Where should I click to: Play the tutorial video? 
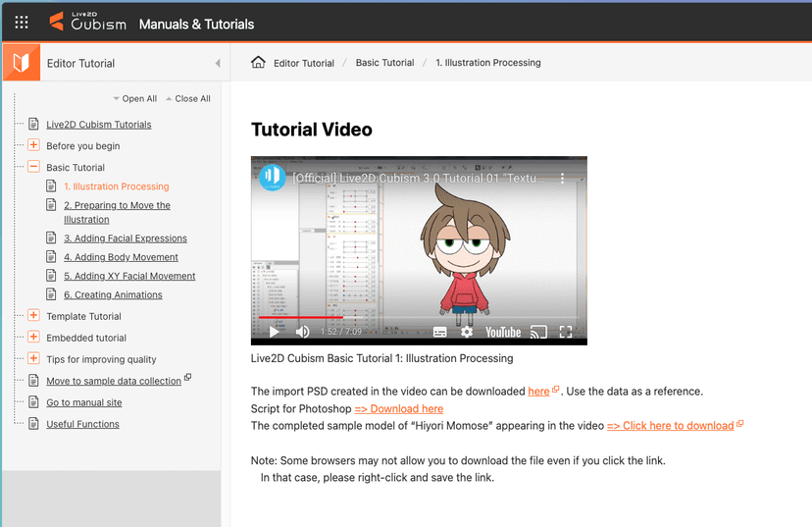point(275,332)
